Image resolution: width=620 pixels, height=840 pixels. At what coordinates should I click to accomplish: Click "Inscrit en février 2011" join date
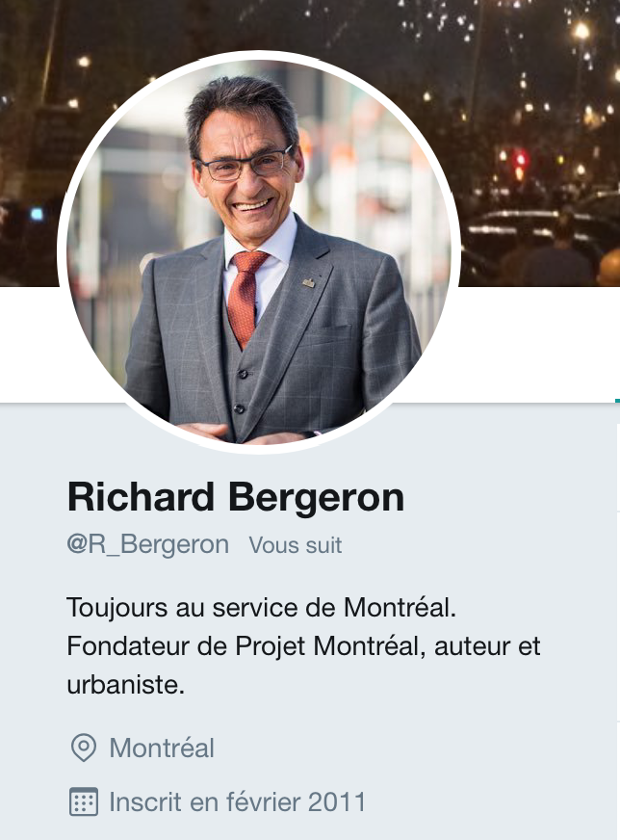click(238, 802)
